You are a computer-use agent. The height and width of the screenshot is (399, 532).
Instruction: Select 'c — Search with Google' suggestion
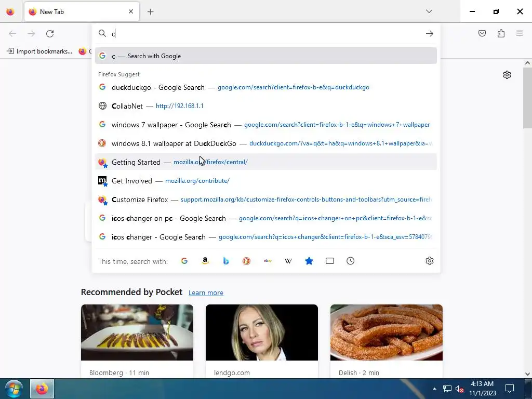[x=266, y=56]
